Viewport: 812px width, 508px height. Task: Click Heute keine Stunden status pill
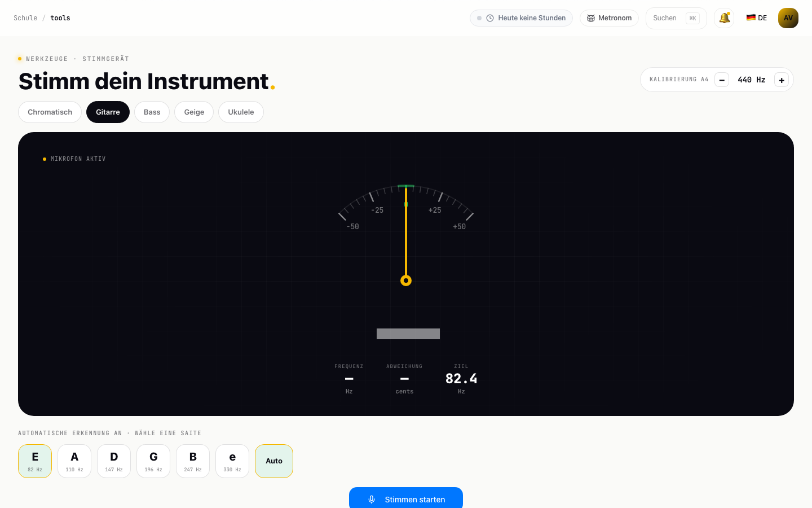521,18
